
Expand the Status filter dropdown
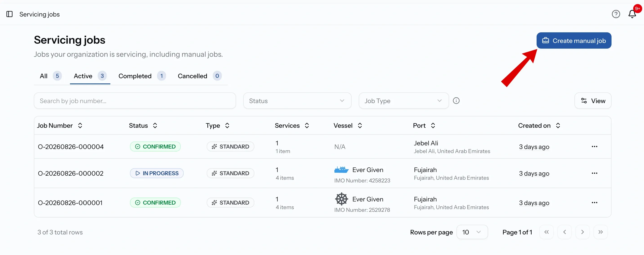(297, 101)
